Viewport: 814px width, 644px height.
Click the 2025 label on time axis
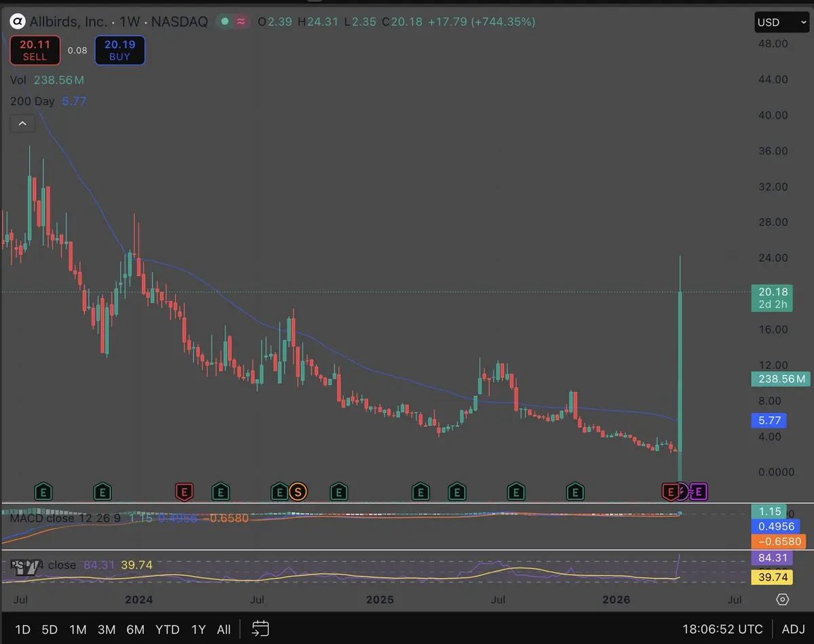379,600
